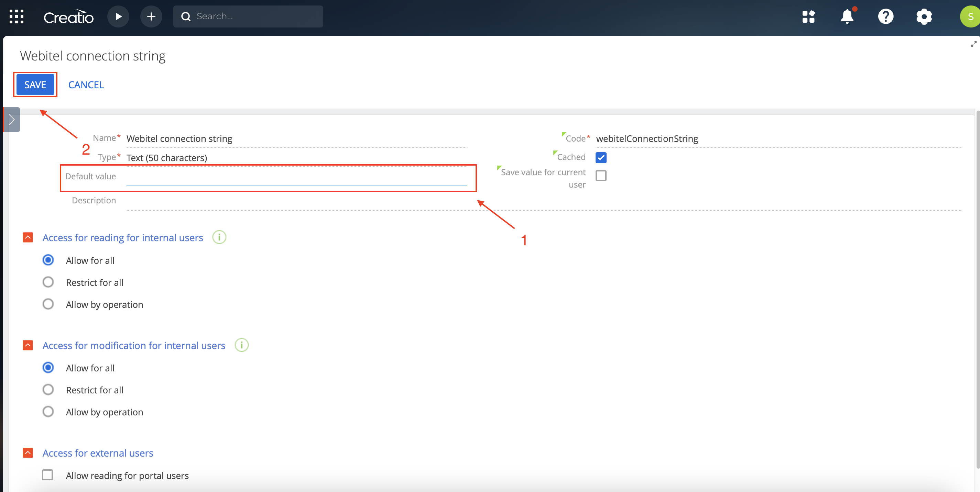Screen dimensions: 980x492
Task: Click the page vertical scrollbar
Action: pyautogui.click(x=978, y=289)
